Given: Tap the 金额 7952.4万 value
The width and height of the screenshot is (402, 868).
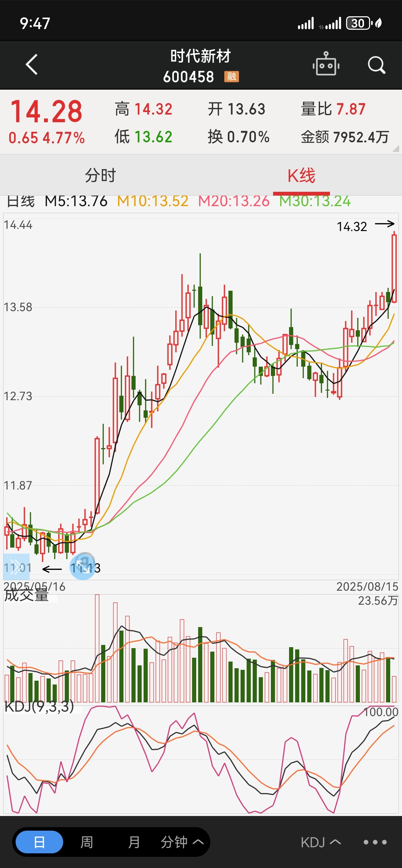Looking at the screenshot, I should [x=345, y=137].
